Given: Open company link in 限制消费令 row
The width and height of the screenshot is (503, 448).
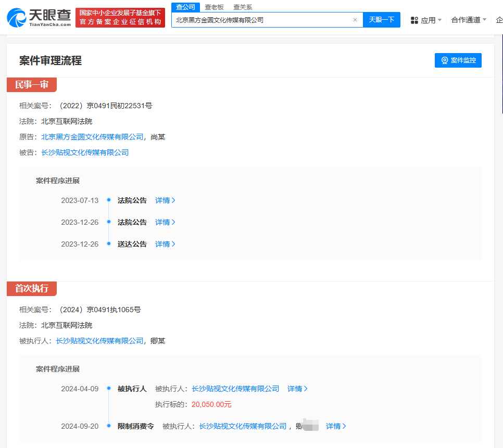Looking at the screenshot, I should pyautogui.click(x=243, y=427).
